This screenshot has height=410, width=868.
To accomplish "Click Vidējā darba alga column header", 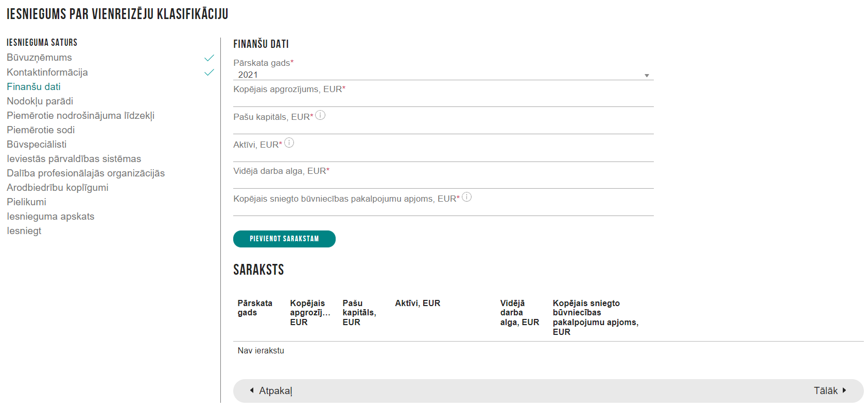I will click(519, 313).
